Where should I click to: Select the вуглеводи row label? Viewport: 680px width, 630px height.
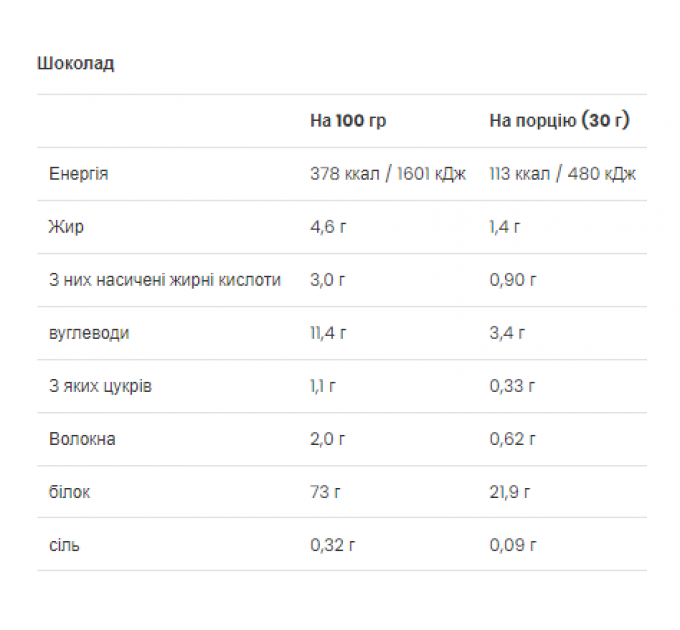click(x=89, y=333)
